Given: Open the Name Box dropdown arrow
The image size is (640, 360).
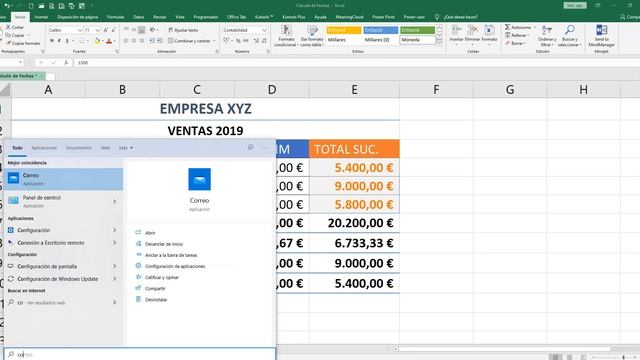Looking at the screenshot, I should pyautogui.click(x=20, y=62).
